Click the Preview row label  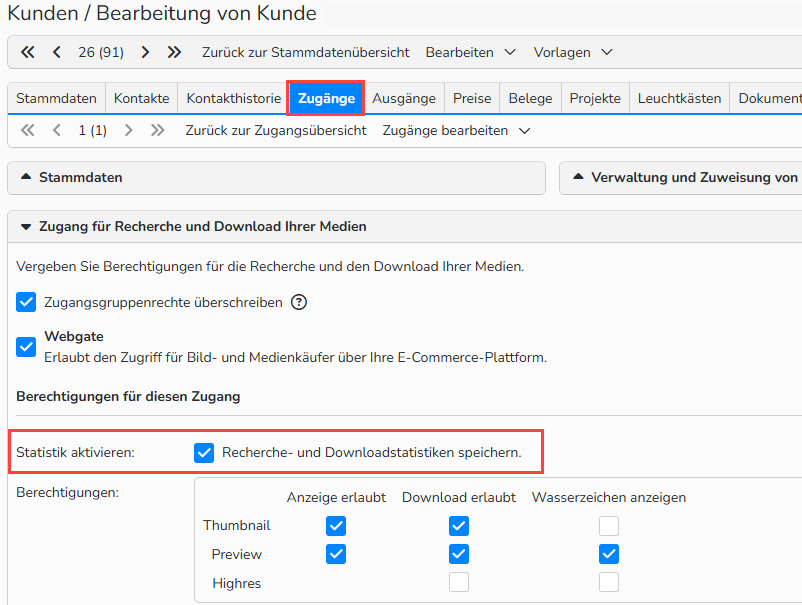236,554
